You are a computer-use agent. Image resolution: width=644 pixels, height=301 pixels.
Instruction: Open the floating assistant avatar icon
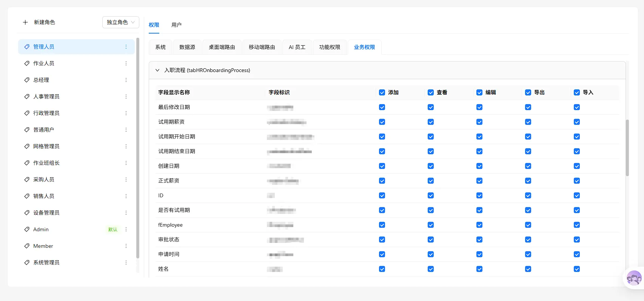[634, 278]
